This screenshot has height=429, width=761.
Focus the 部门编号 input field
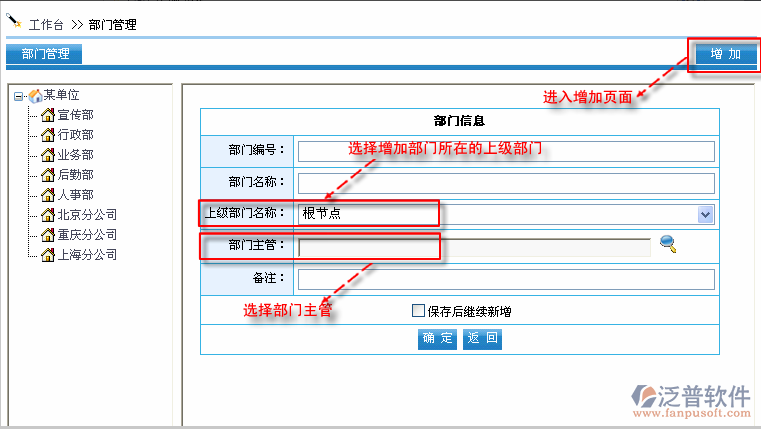click(506, 151)
